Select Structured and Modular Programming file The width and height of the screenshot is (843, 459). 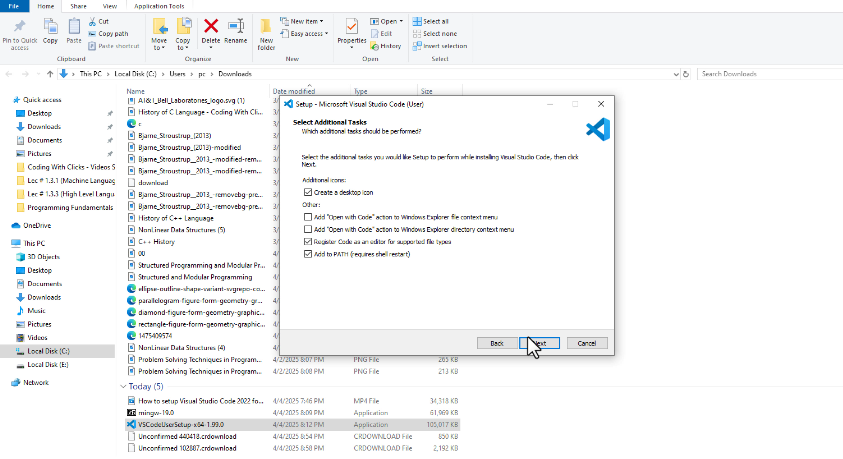195,277
